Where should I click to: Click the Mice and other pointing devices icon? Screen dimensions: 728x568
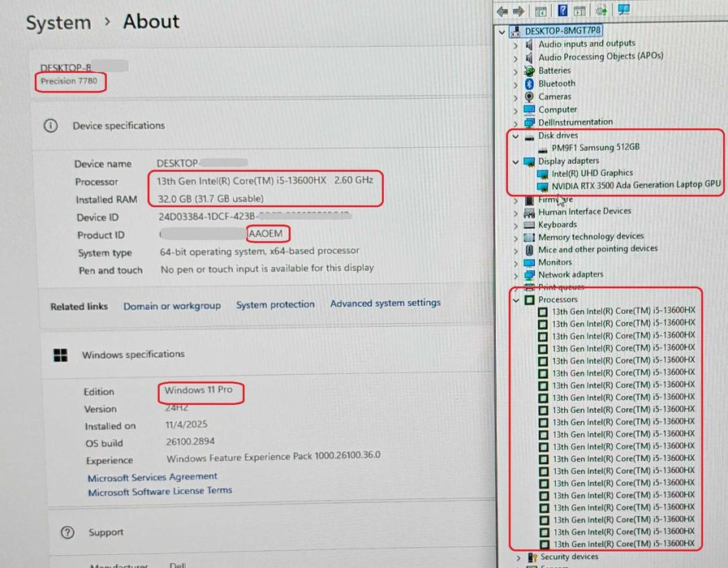pyautogui.click(x=529, y=250)
